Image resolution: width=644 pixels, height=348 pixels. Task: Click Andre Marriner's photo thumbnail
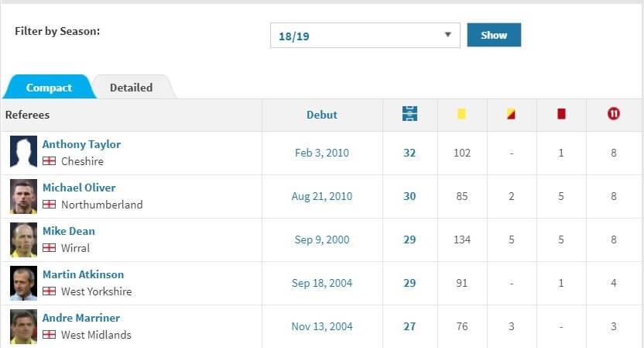[23, 326]
